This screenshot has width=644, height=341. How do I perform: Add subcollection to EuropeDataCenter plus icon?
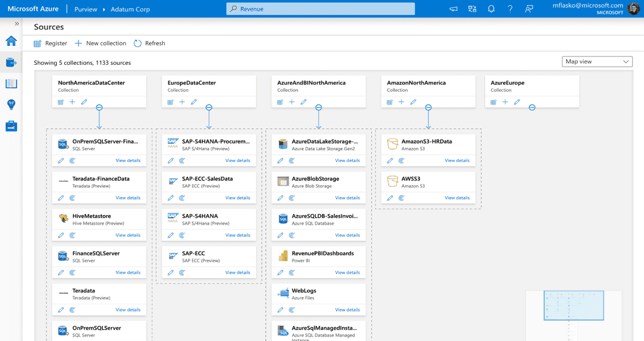tap(182, 102)
